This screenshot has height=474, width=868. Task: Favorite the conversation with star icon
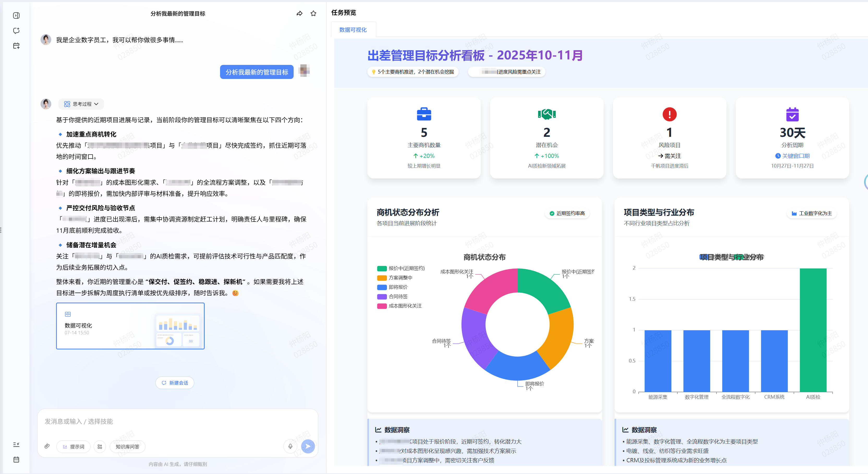pos(313,14)
